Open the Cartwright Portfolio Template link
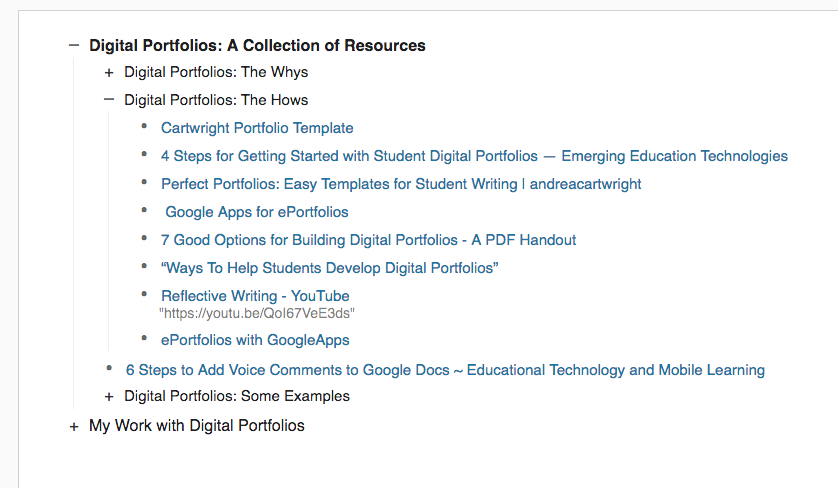This screenshot has width=838, height=488. tap(257, 128)
